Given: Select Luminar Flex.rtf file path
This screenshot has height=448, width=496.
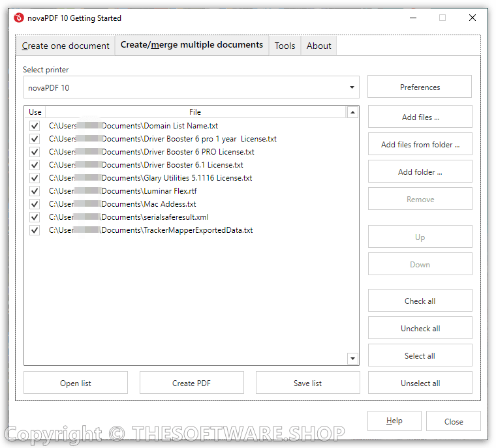Looking at the screenshot, I should 123,191.
